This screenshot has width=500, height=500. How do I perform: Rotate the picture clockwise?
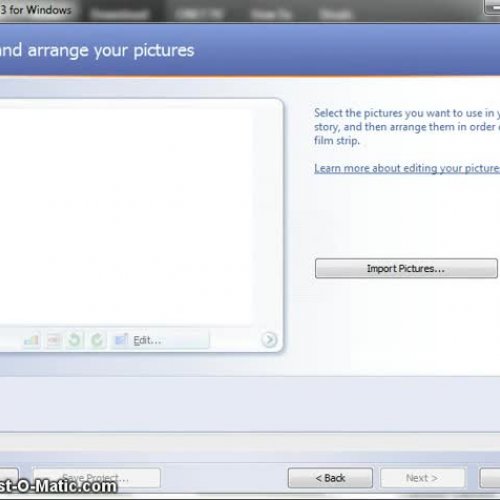pos(97,340)
